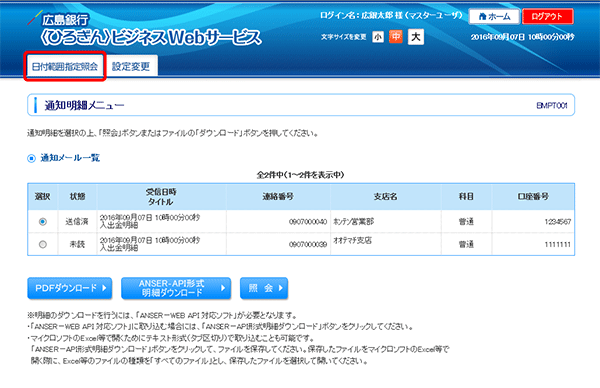
Task: Click the PDFダウンロード button
Action: pos(70,288)
